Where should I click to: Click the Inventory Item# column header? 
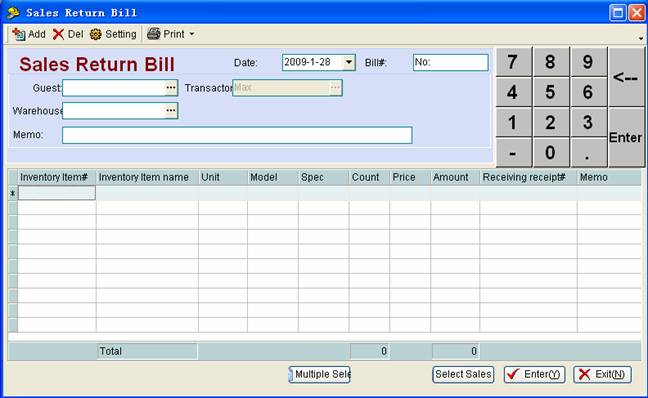(57, 177)
